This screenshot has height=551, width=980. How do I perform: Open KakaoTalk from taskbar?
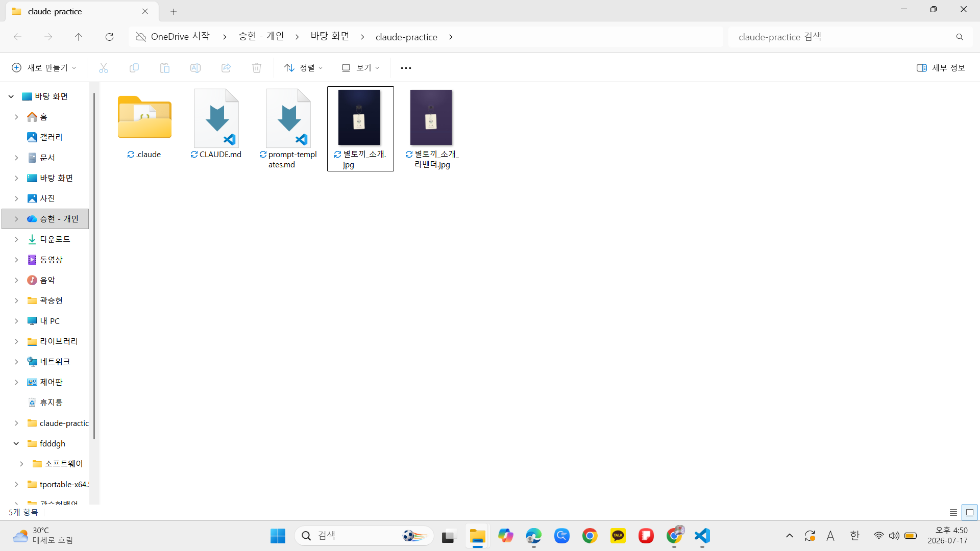[x=618, y=536]
